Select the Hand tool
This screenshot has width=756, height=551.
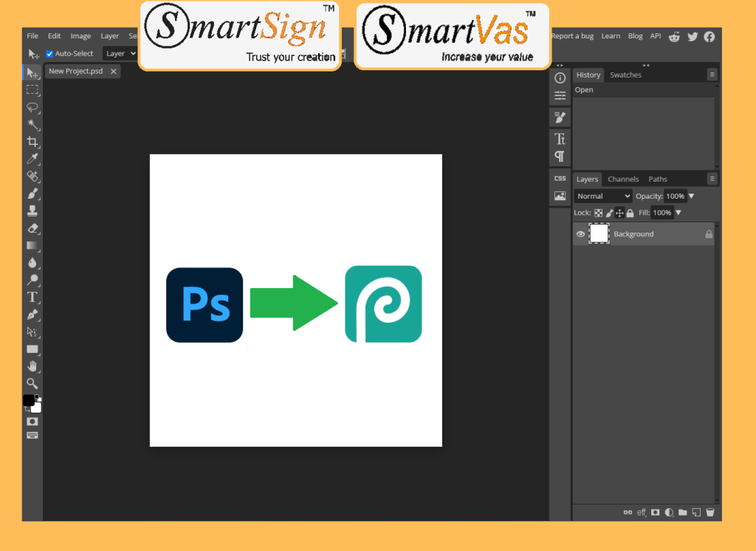click(x=32, y=366)
